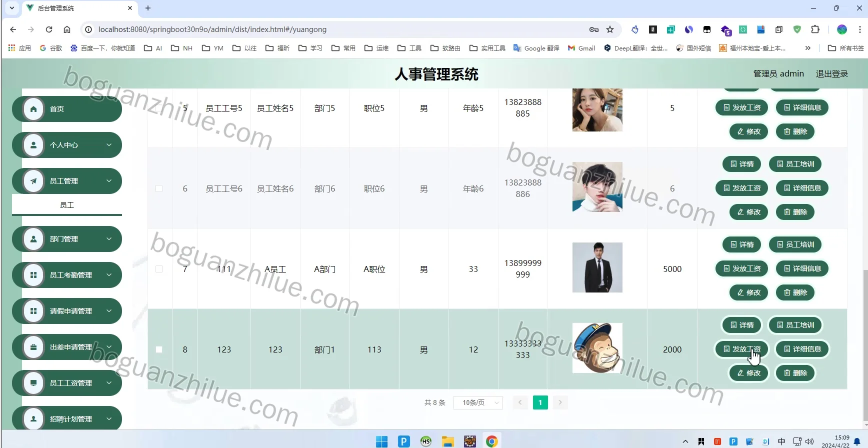Screen dimensions: 868x448
Task: Open the Gmail bookmark
Action: coord(581,48)
